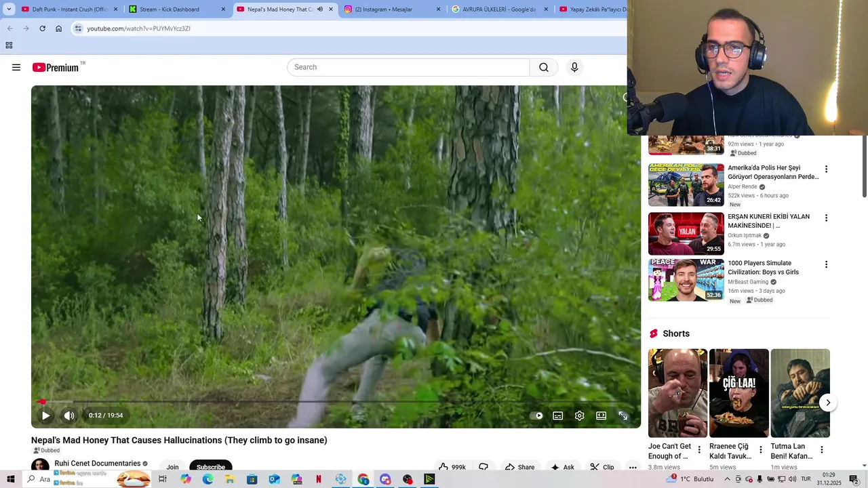The image size is (868, 488).
Task: Enter full screen mode
Action: 623,415
